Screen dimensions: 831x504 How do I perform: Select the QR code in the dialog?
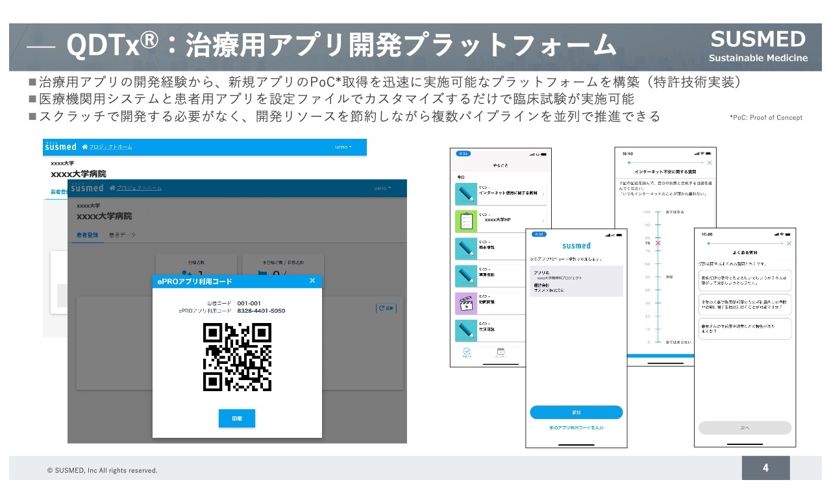click(x=237, y=357)
